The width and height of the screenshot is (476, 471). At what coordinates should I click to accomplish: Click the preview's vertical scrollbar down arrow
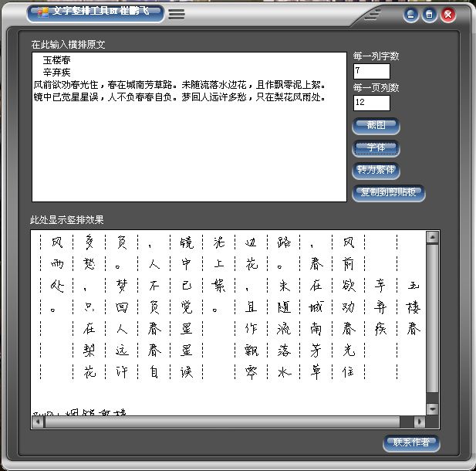click(x=433, y=408)
